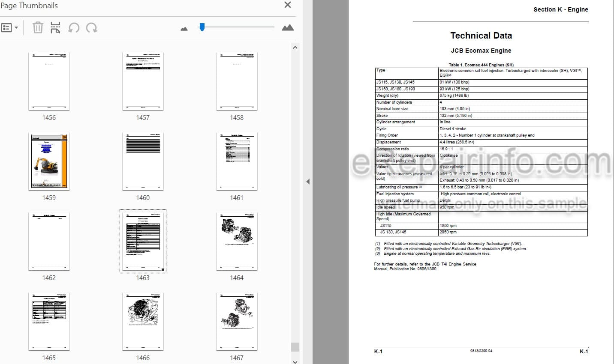Delete the selected page with trash icon
The image size is (614, 364).
point(38,28)
